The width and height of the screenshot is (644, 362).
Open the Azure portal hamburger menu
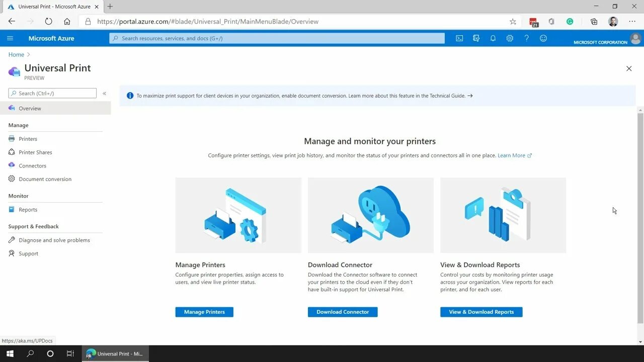coord(10,38)
